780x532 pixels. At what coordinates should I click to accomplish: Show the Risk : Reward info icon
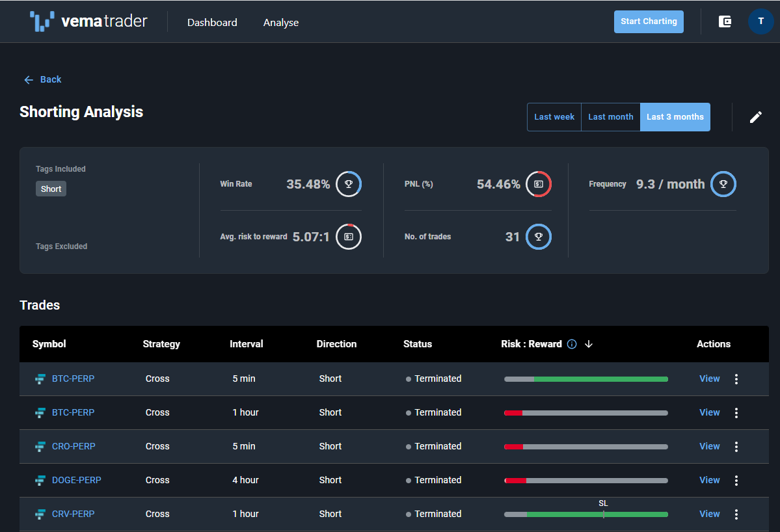coord(572,344)
